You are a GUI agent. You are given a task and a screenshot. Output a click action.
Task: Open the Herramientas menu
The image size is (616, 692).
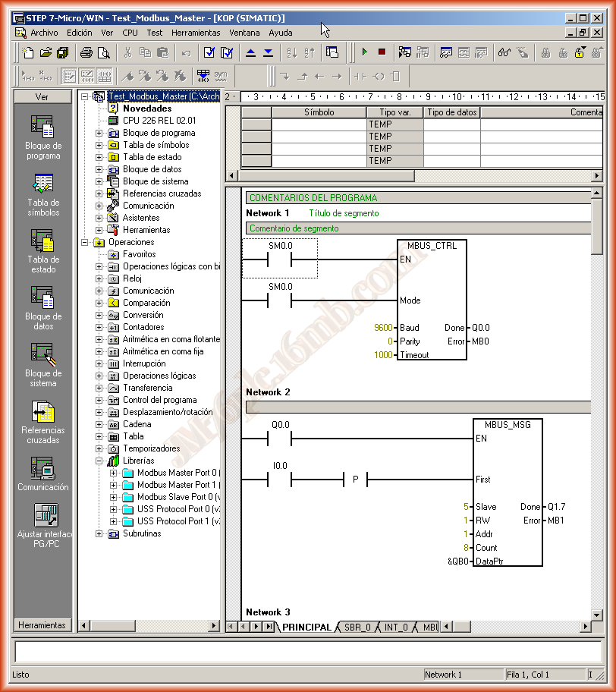[196, 33]
